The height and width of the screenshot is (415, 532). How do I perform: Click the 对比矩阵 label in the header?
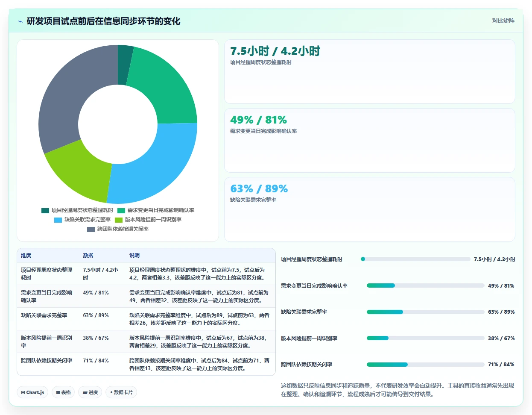[x=503, y=21]
